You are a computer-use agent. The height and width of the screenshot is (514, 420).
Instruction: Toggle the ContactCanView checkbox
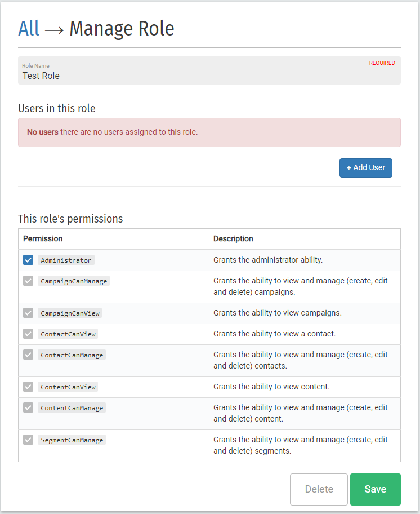tap(28, 334)
